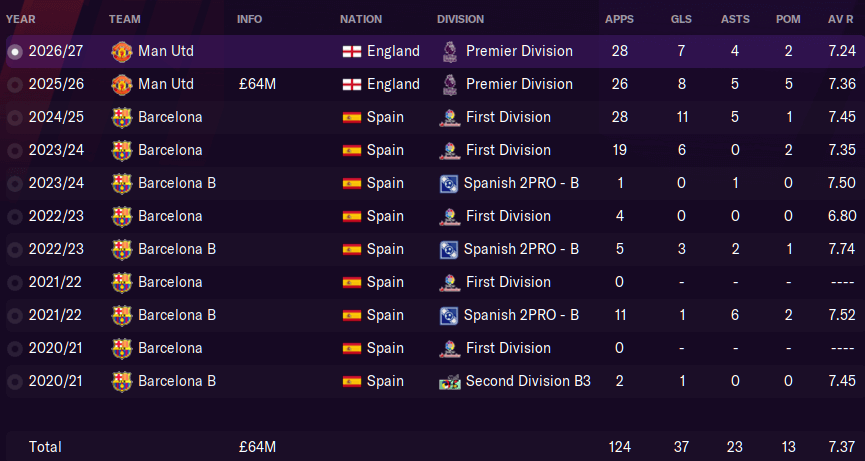Sort table by YEAR column header
865x461 pixels.
pos(20,19)
